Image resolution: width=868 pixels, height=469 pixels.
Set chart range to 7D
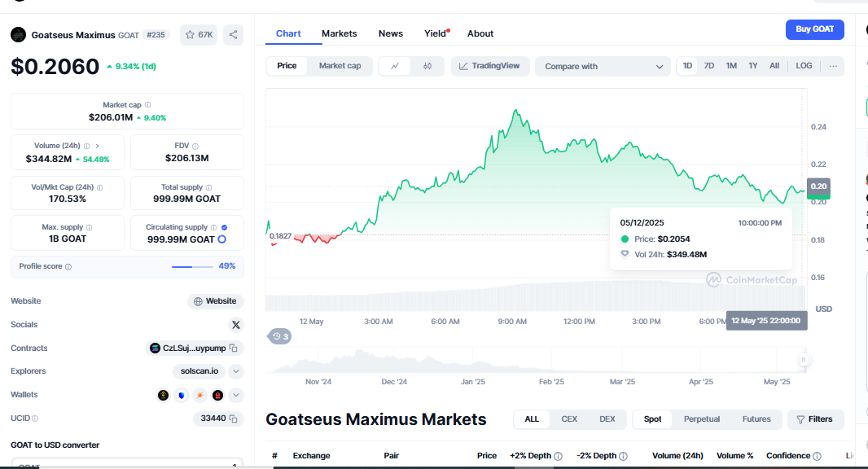pyautogui.click(x=709, y=66)
